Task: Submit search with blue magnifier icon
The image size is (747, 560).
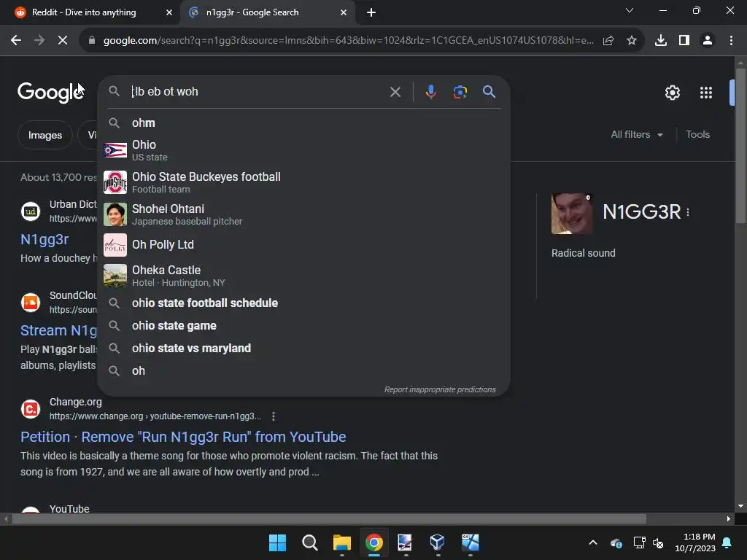Action: [x=489, y=91]
